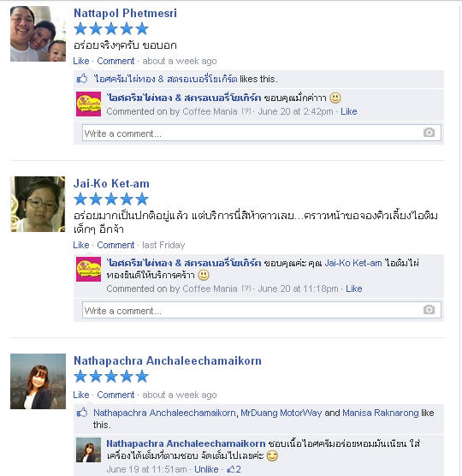Click the pink page logo in first reply
The height and width of the screenshot is (476, 462).
tap(88, 104)
